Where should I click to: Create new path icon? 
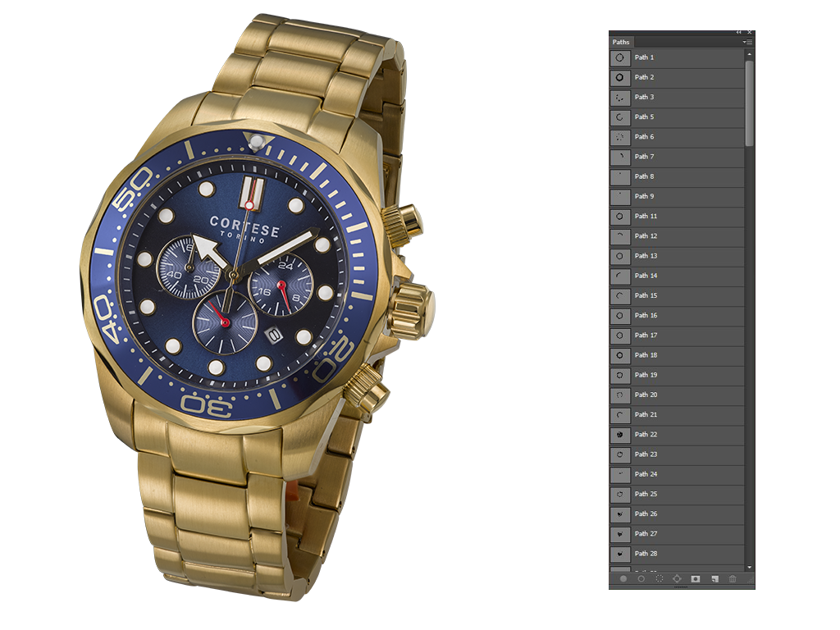(x=714, y=578)
